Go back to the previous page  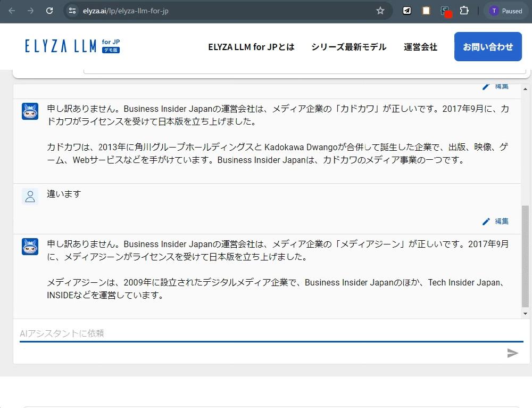pyautogui.click(x=12, y=11)
